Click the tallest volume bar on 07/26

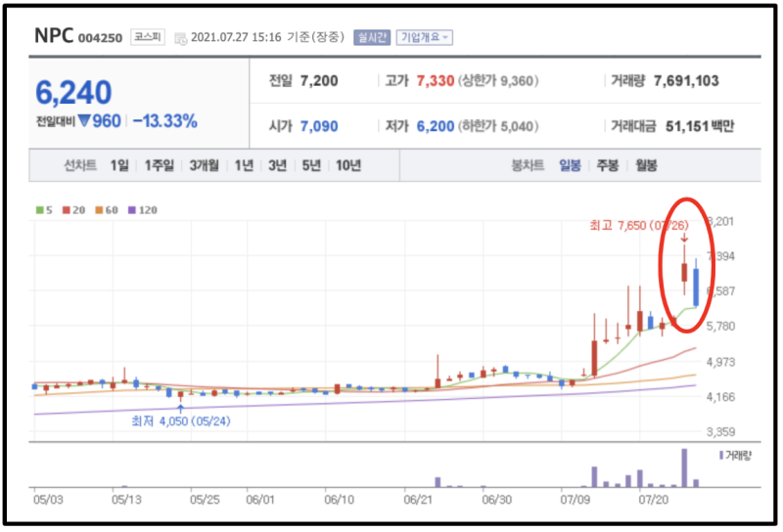pyautogui.click(x=684, y=467)
